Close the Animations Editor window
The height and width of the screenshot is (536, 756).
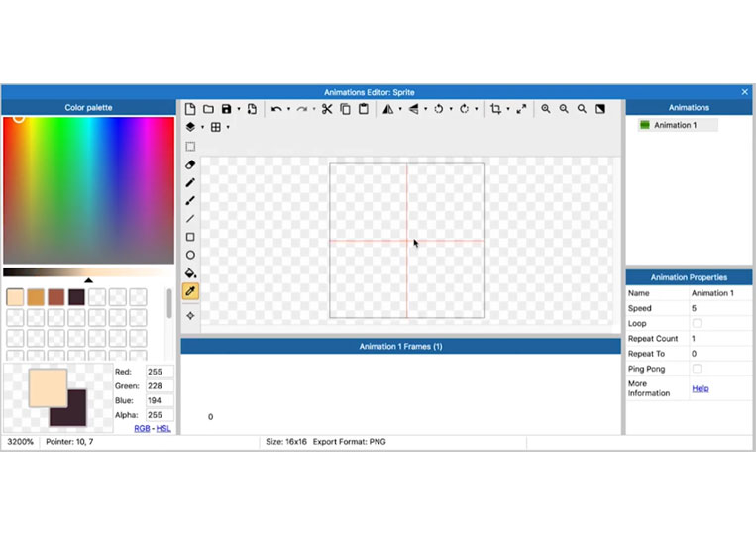pyautogui.click(x=744, y=91)
